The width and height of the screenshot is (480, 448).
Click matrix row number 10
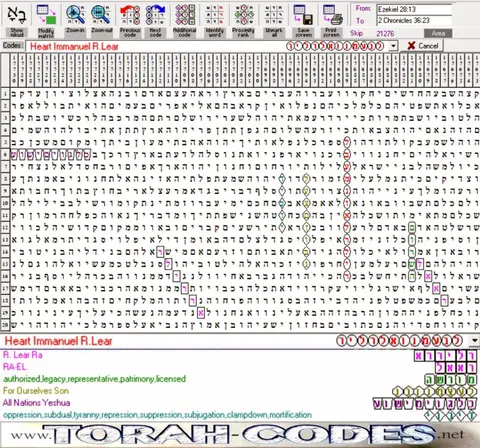click(x=5, y=203)
